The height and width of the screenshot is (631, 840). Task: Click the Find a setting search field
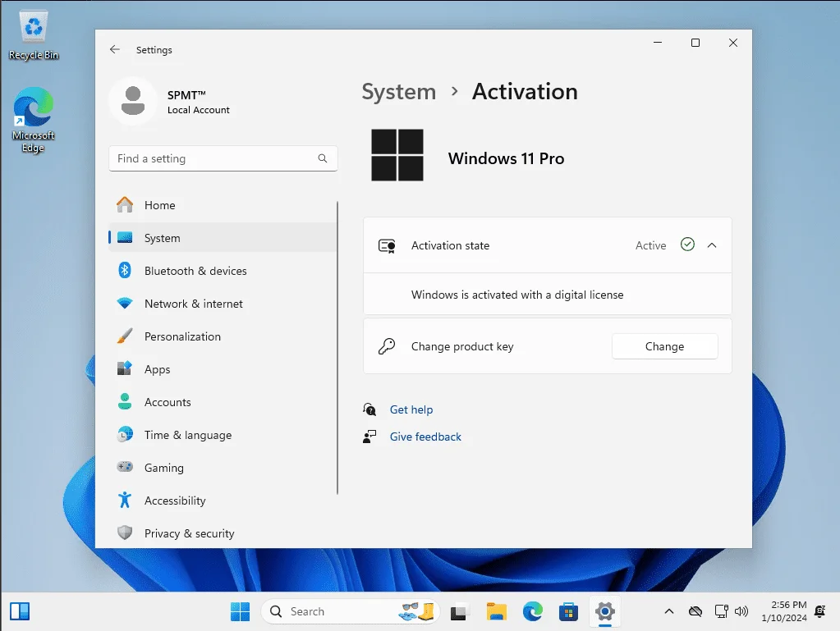click(223, 158)
